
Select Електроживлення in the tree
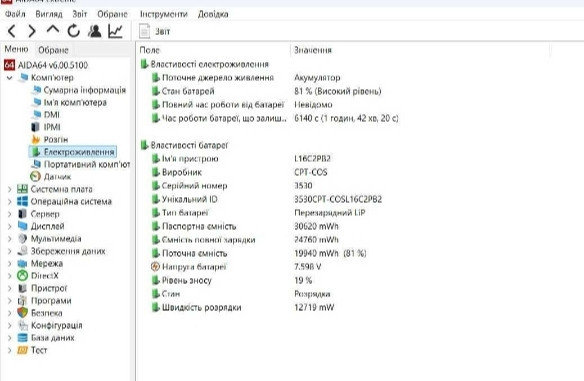[x=79, y=152]
